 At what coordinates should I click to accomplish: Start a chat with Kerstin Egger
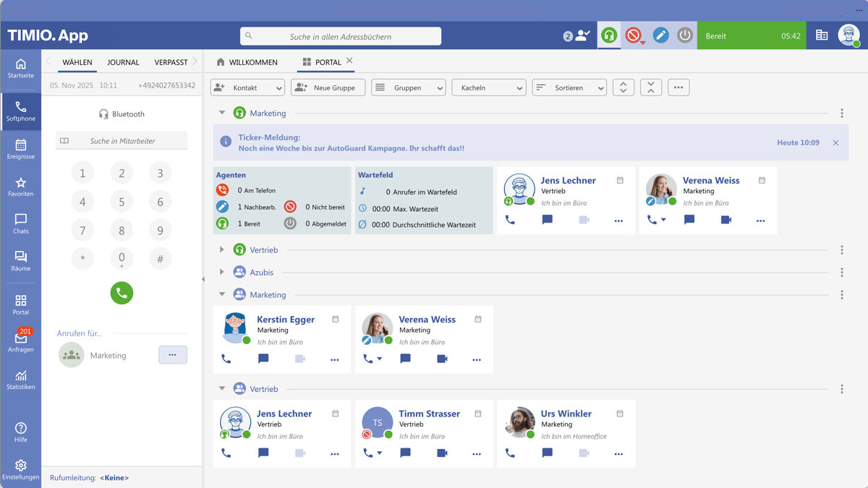263,359
